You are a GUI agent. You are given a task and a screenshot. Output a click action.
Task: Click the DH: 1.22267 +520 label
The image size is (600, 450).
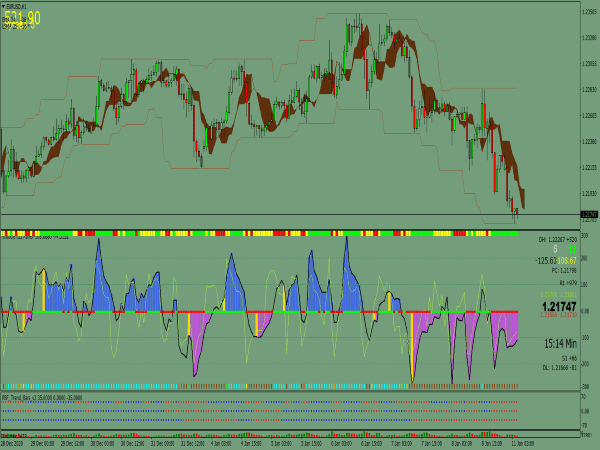coord(558,240)
